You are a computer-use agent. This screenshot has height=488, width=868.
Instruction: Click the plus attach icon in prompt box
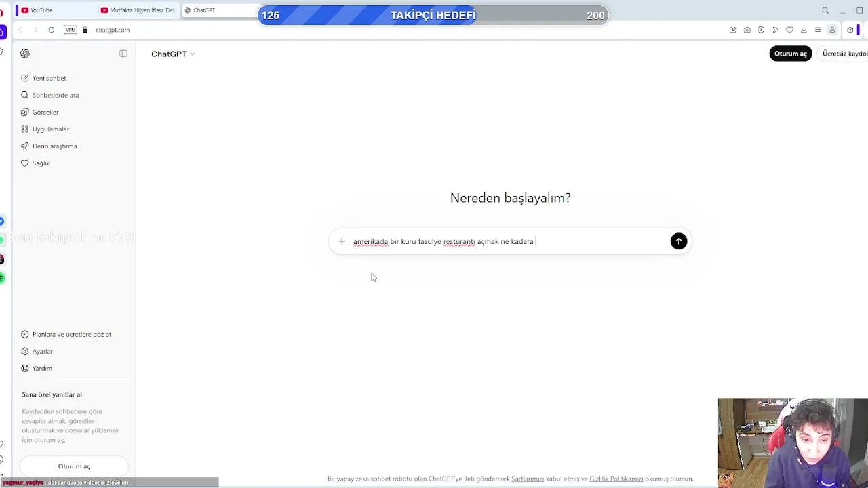(x=342, y=241)
